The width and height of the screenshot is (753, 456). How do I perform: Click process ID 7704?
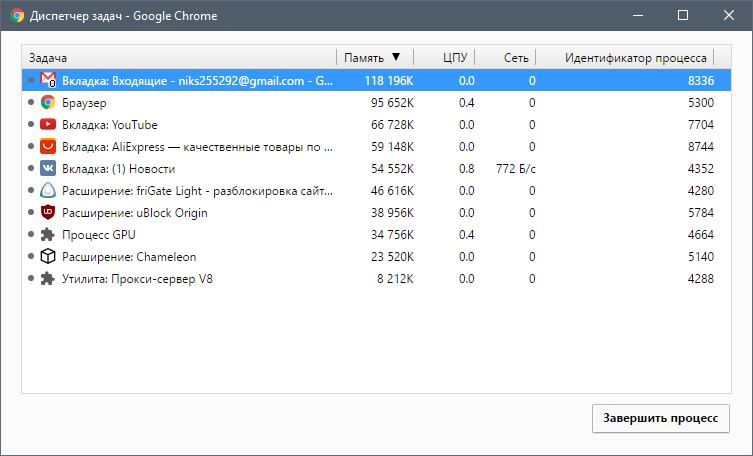pos(701,125)
